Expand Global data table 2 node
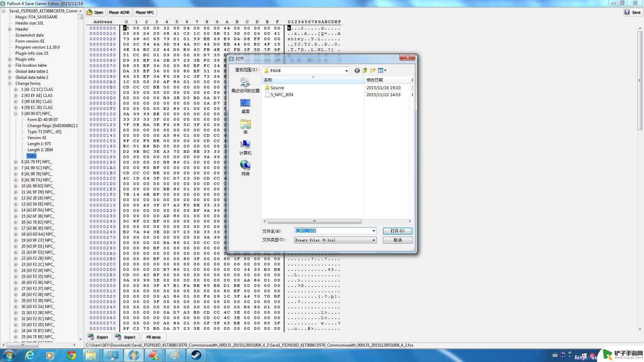This screenshot has width=644, height=362. coord(10,77)
